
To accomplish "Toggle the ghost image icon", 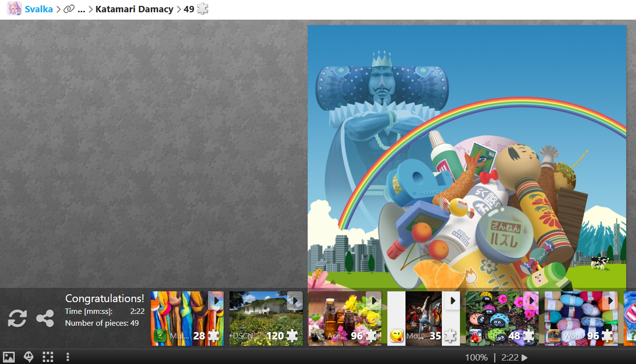I will pyautogui.click(x=29, y=357).
